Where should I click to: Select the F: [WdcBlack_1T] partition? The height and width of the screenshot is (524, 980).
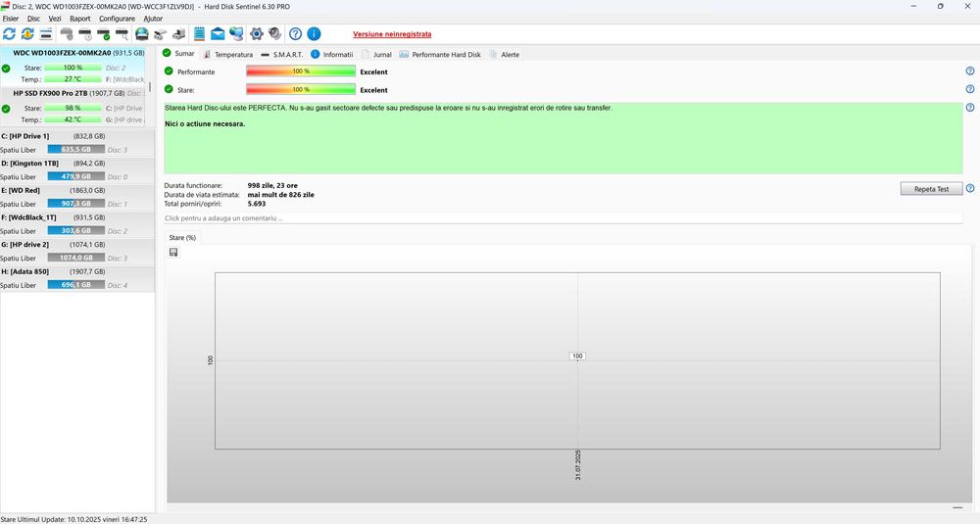click(x=76, y=224)
